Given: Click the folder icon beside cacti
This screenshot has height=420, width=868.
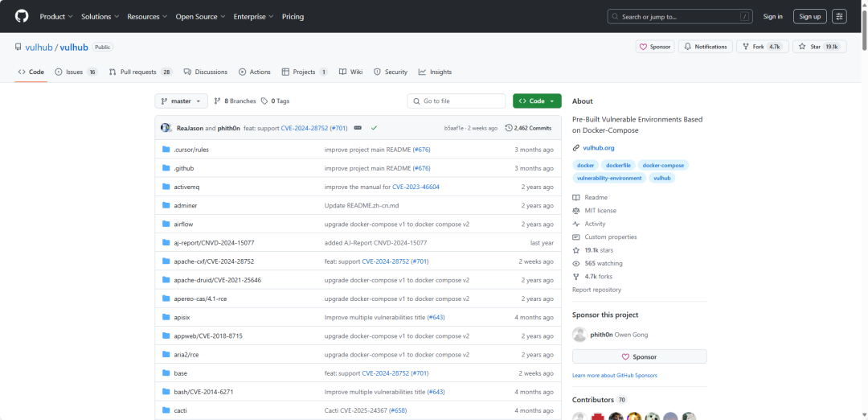Looking at the screenshot, I should [x=166, y=410].
